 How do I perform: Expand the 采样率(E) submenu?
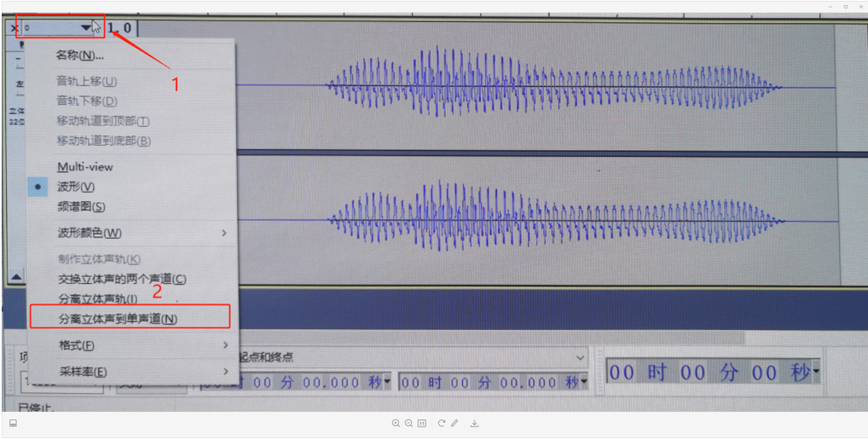click(x=82, y=372)
